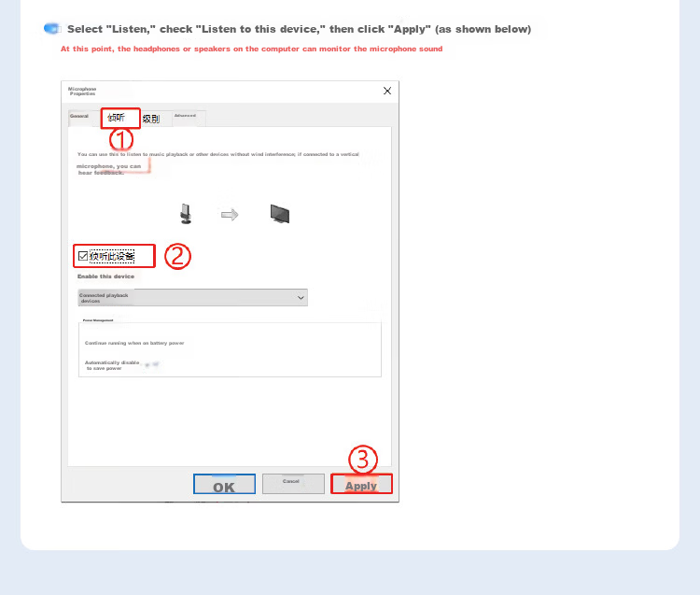Click the microphone icon
The height and width of the screenshot is (595, 700).
click(186, 214)
